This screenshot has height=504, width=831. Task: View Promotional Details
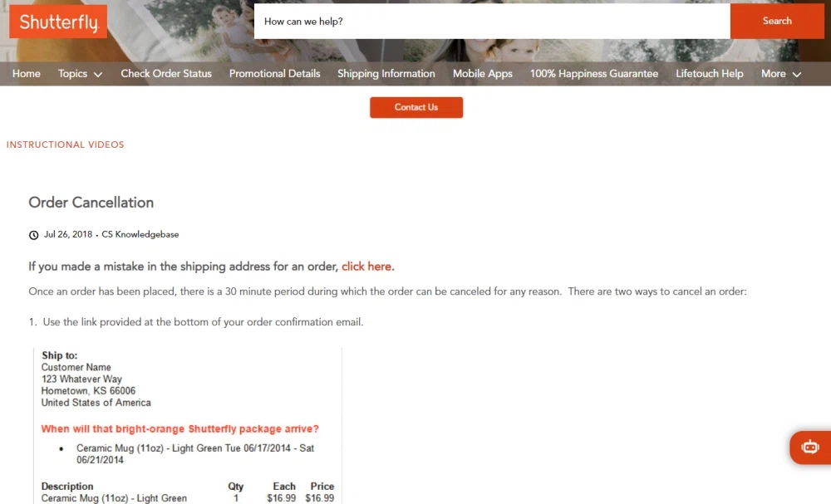(x=274, y=74)
